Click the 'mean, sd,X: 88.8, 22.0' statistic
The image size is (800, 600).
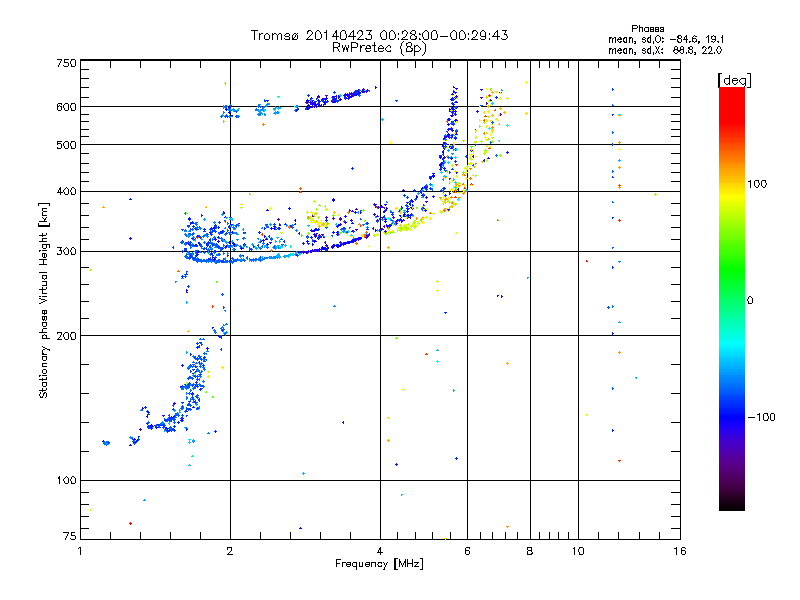(x=665, y=50)
